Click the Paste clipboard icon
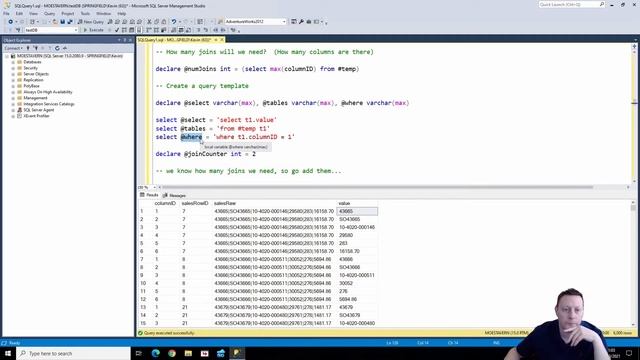Screen dimensions: 640x360 coord(164,22)
